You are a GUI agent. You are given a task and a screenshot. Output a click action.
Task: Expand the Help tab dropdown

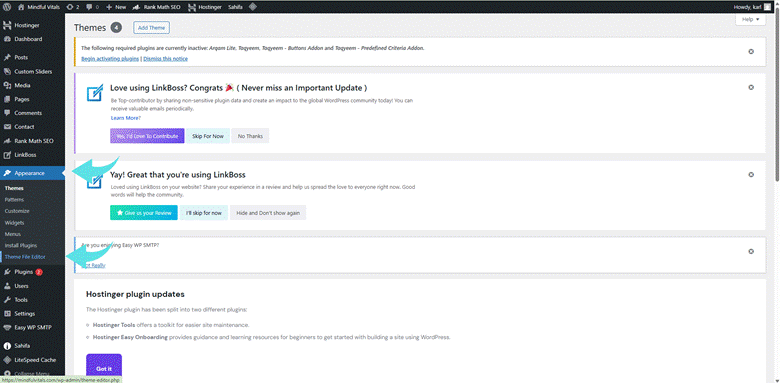tap(750, 19)
